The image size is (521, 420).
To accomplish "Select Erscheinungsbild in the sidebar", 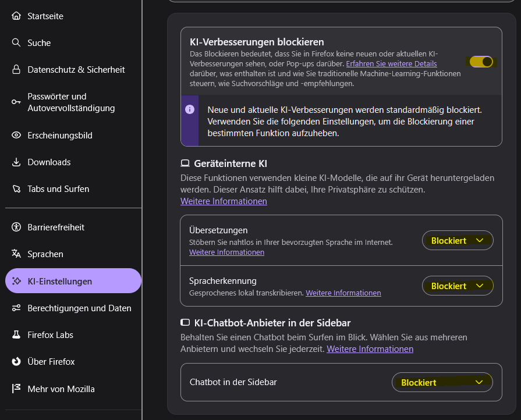I will point(73,135).
